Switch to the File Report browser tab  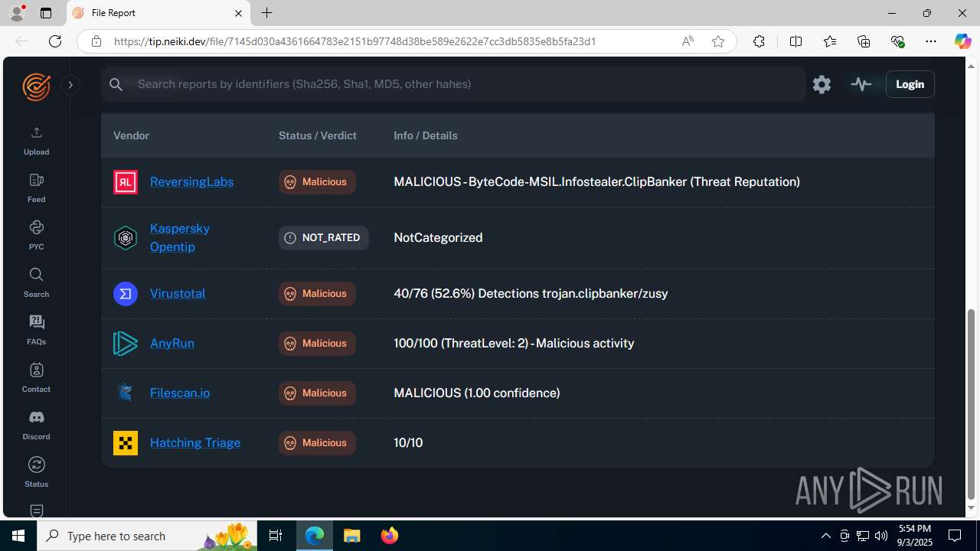[x=158, y=13]
